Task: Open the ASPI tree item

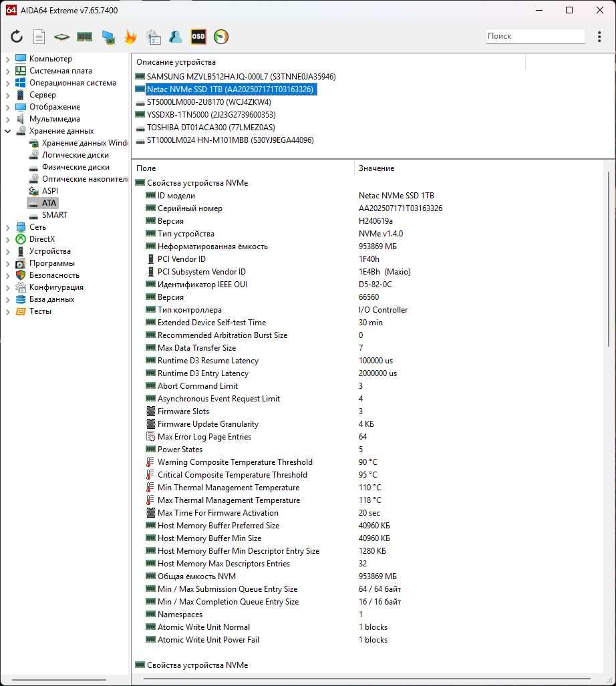Action: tap(43, 191)
